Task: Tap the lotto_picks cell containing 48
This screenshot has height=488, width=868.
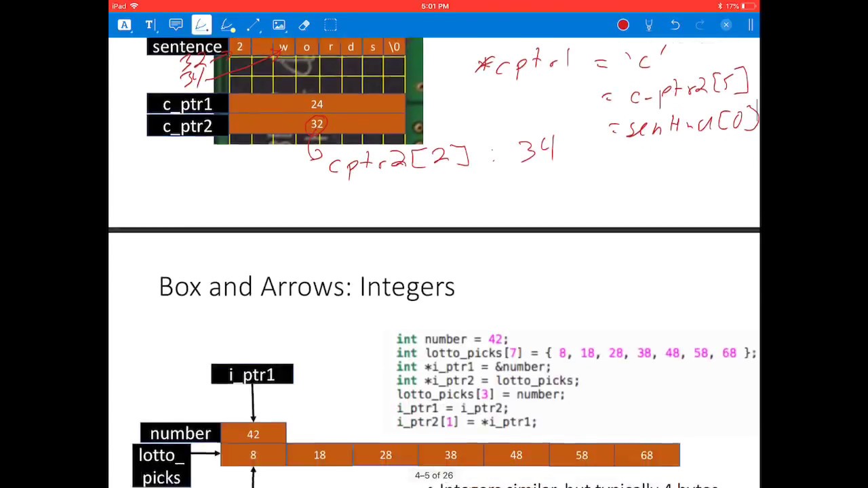Action: click(x=516, y=455)
